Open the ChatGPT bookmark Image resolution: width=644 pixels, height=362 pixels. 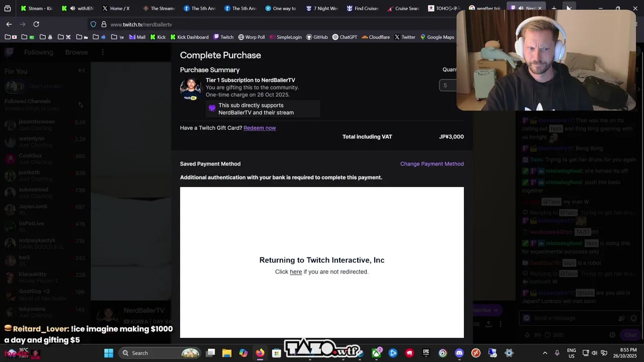[x=345, y=37]
